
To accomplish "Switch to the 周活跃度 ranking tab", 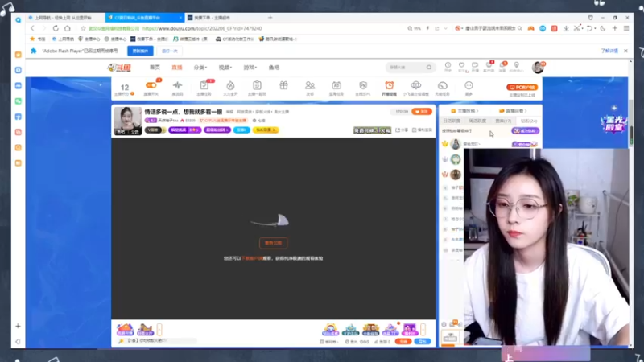I will point(477,121).
